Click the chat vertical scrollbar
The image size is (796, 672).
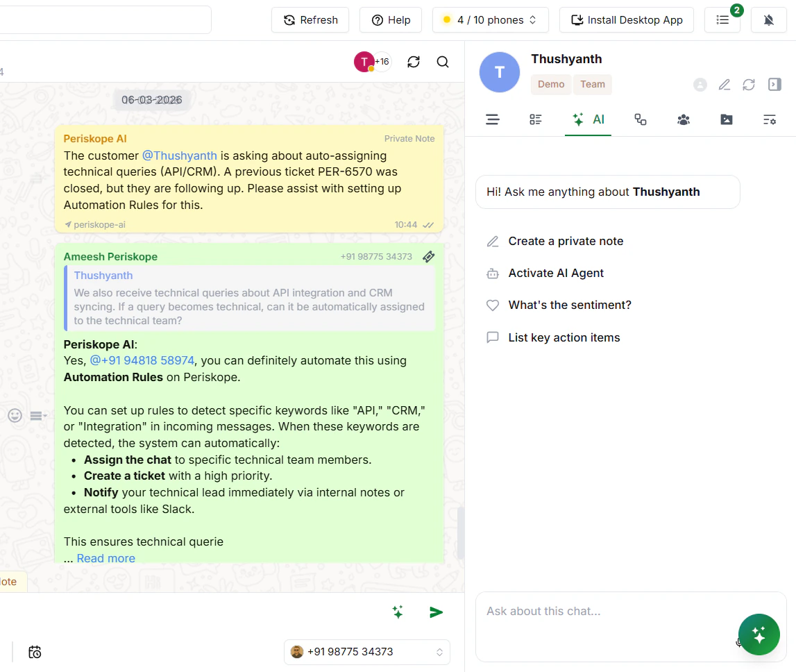460,533
